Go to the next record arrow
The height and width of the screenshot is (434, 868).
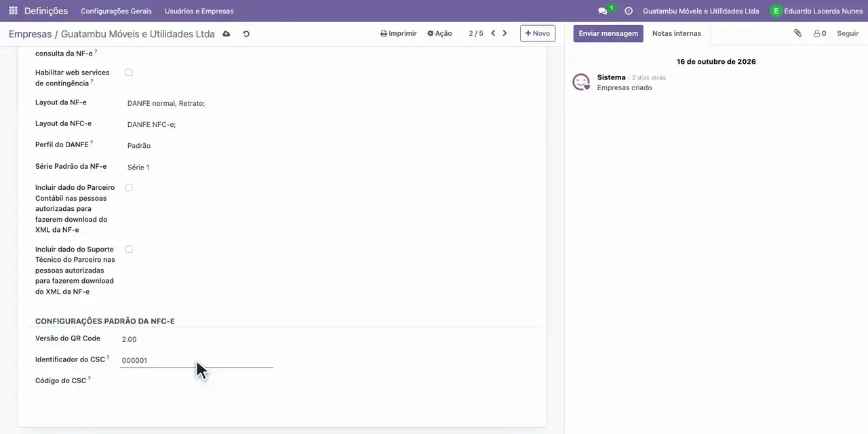tap(505, 33)
